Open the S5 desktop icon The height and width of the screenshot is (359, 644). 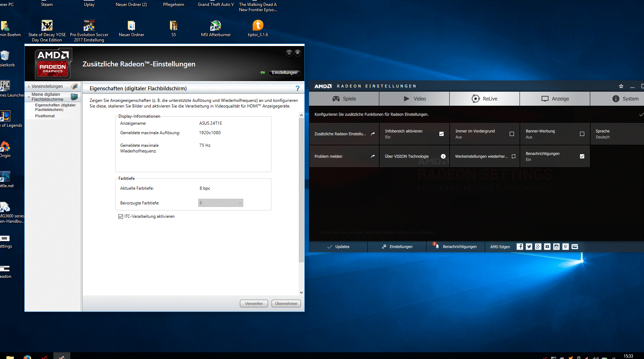174,28
